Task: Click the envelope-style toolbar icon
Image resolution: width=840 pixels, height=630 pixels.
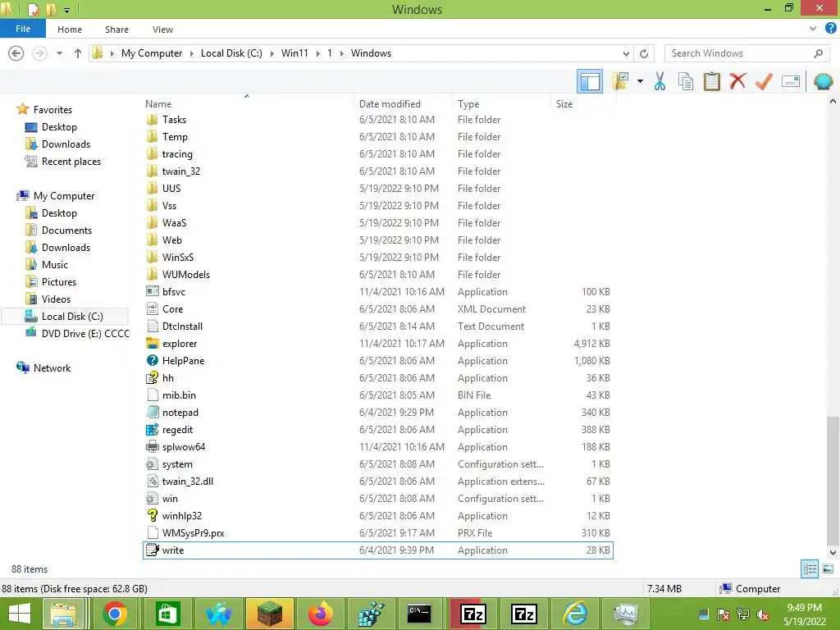Action: coord(791,81)
